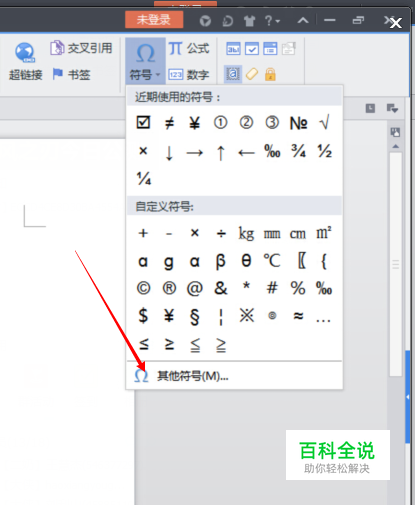Viewport: 415px width, 505px height.
Task: Insert a checkbox form field
Action: tap(252, 49)
